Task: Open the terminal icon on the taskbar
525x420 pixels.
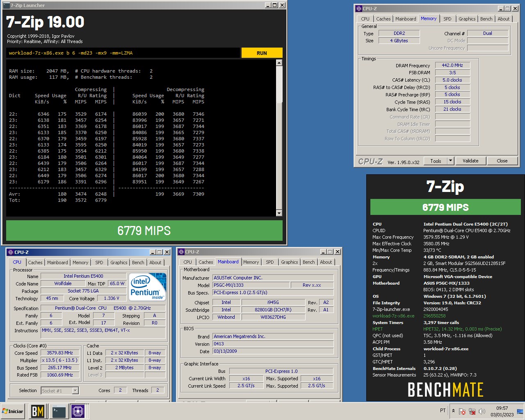Action: [59, 411]
